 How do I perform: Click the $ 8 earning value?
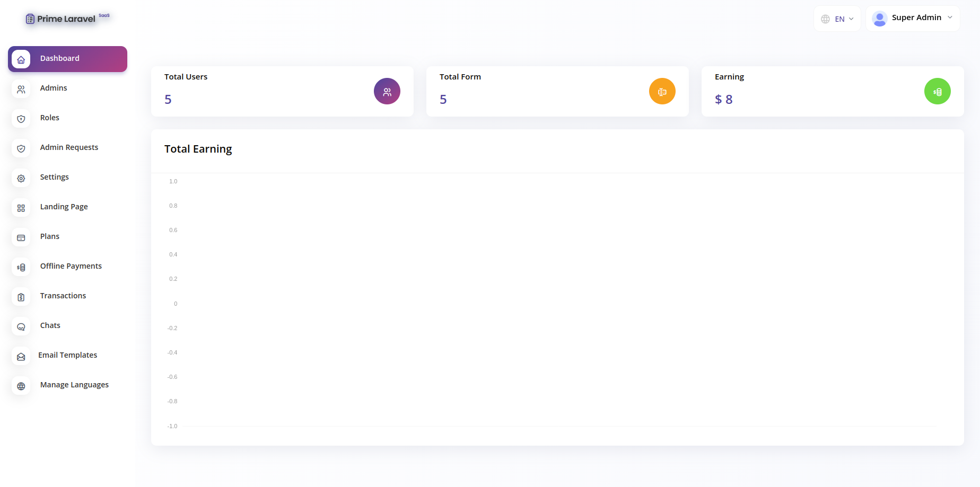(723, 100)
